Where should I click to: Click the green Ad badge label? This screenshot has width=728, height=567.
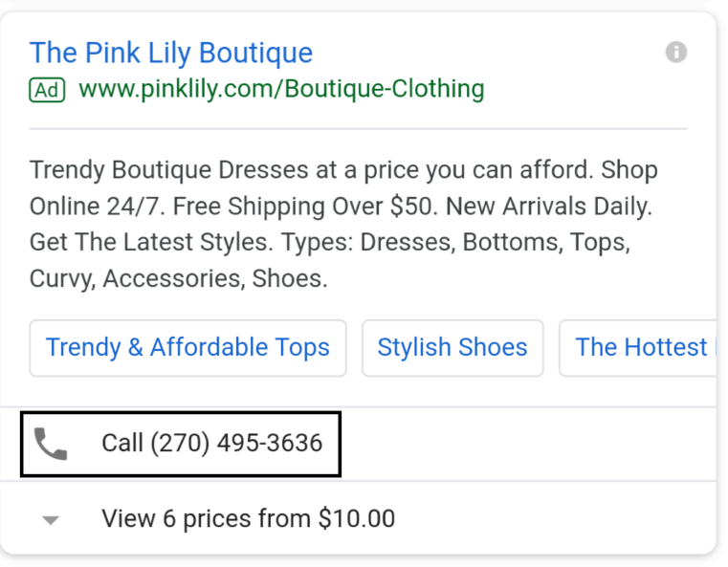pos(47,90)
